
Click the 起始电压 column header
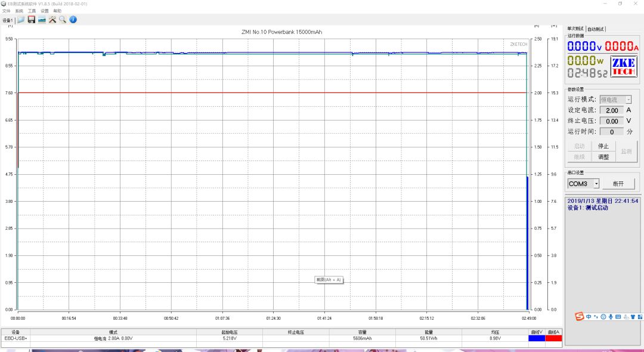coord(229,332)
